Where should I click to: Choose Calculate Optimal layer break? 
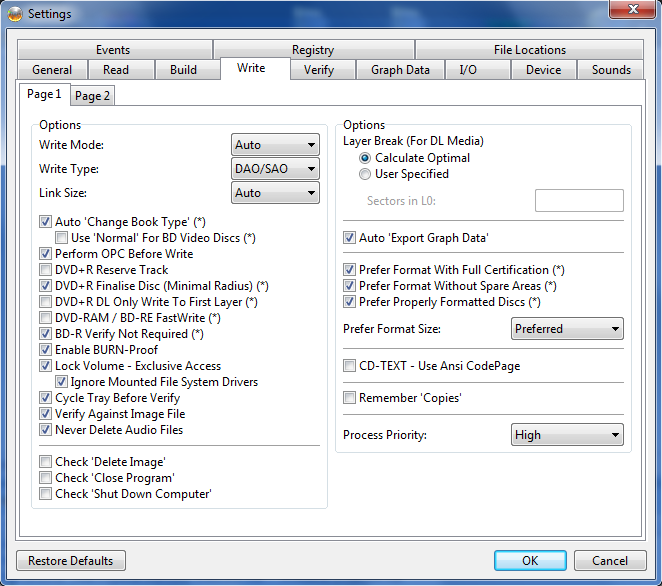tap(365, 158)
